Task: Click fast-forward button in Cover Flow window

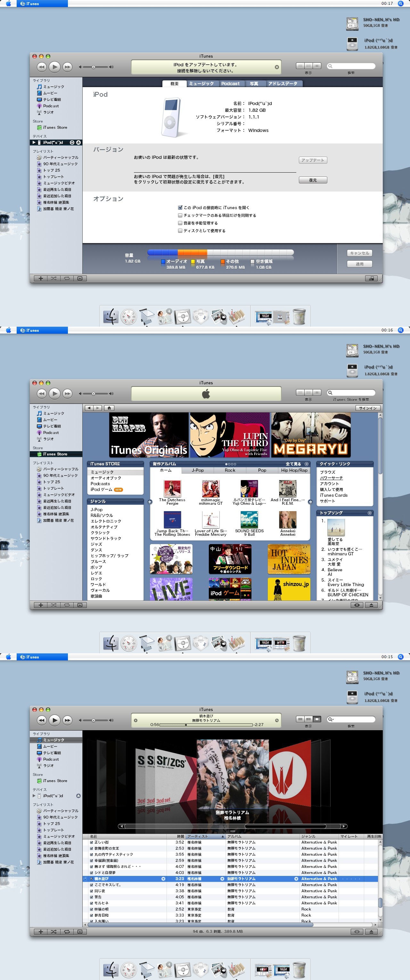Action: (x=67, y=720)
